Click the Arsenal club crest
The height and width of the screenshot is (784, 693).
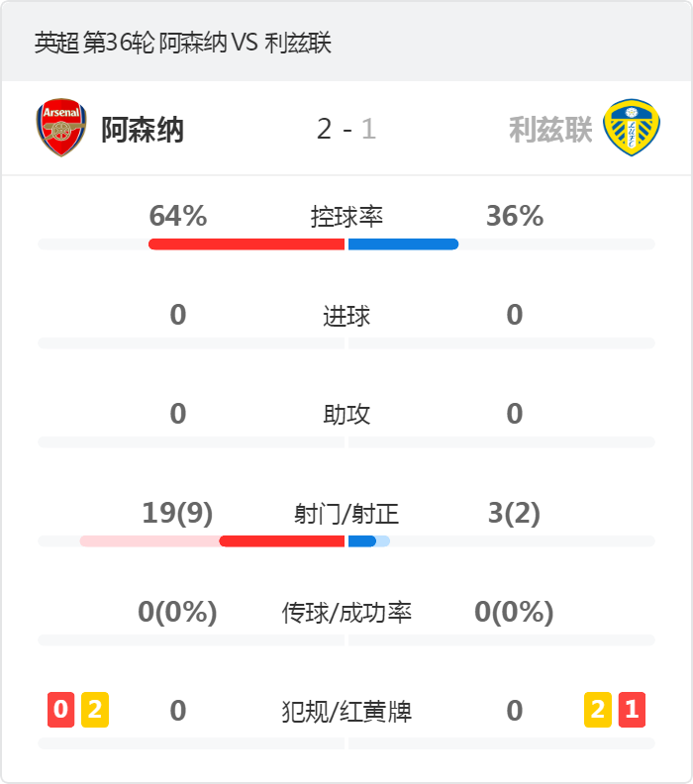point(61,128)
